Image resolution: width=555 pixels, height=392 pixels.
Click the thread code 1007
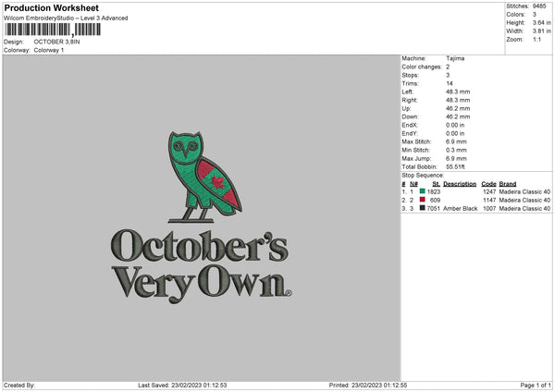tap(489, 209)
